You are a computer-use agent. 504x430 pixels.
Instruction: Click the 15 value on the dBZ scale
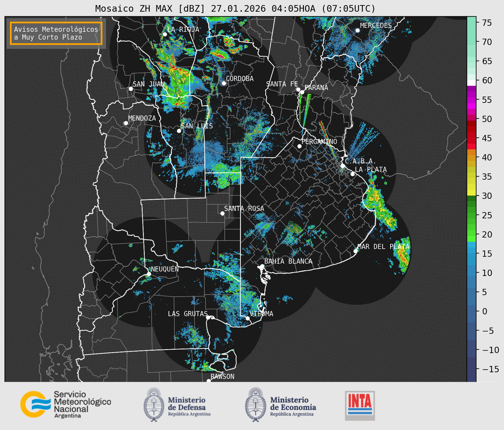coord(487,254)
